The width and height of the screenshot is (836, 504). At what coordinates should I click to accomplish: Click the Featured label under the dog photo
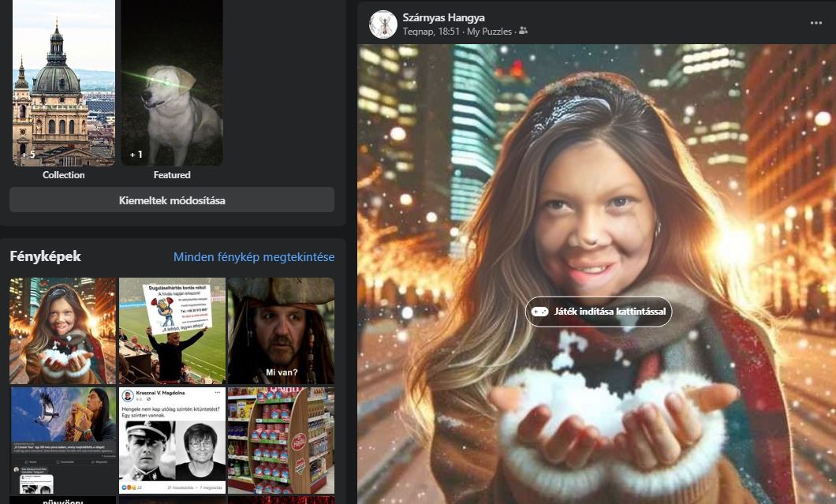pos(171,175)
